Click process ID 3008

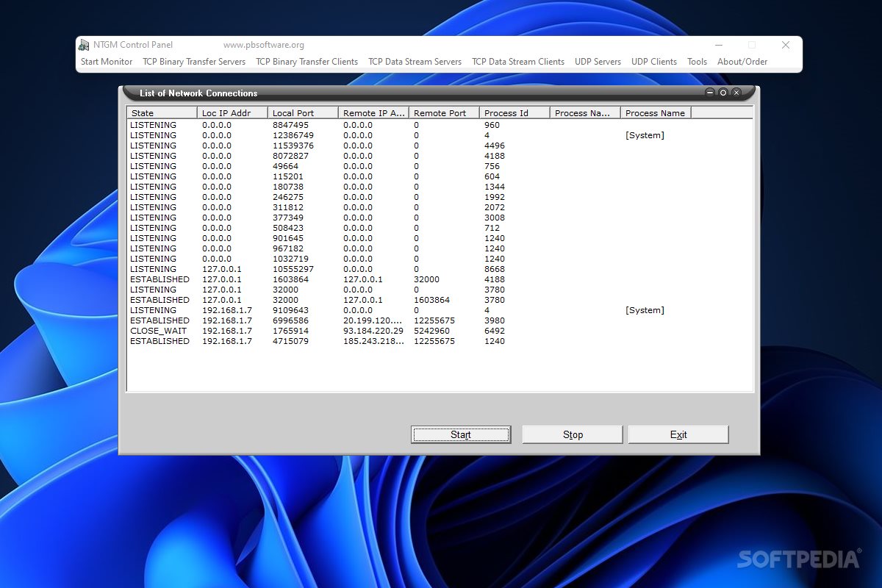point(495,218)
